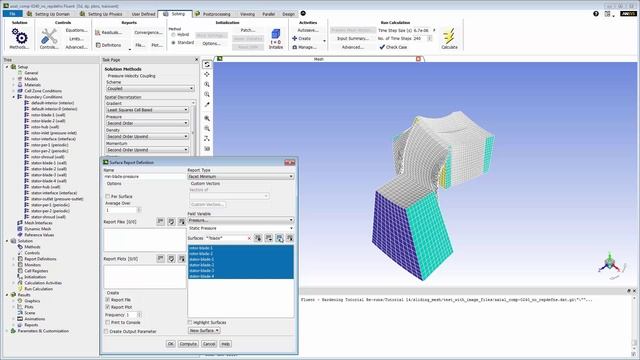Screen dimensions: 640x360
Task: Enable Highlight Surfaces checkbox
Action: tap(190, 322)
